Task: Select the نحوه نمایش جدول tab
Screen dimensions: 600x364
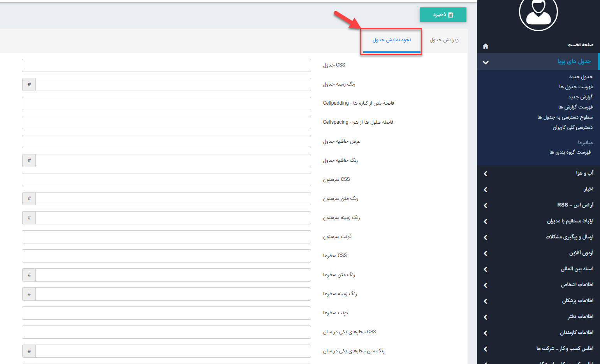Action: (392, 40)
